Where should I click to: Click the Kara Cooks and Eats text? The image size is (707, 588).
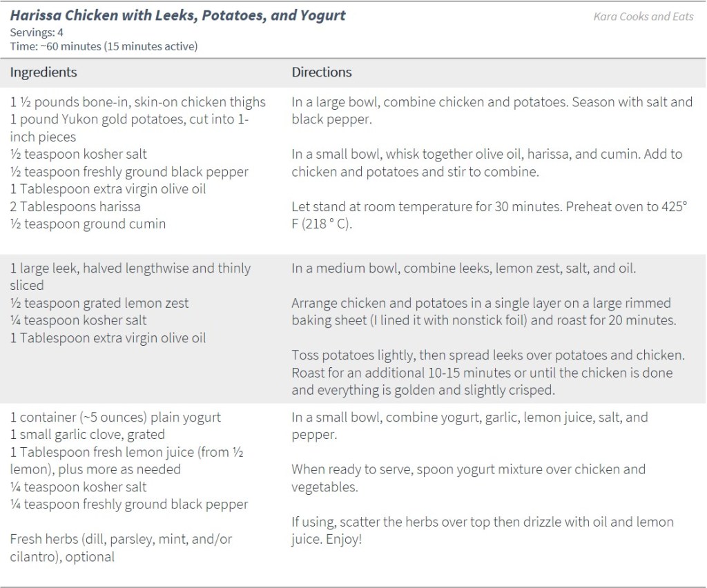pos(643,17)
